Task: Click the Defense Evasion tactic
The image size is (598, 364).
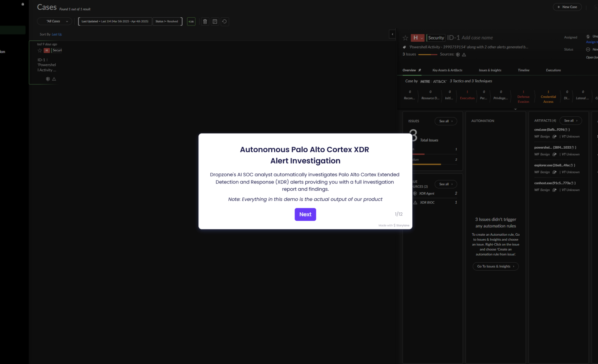Action: (523, 96)
